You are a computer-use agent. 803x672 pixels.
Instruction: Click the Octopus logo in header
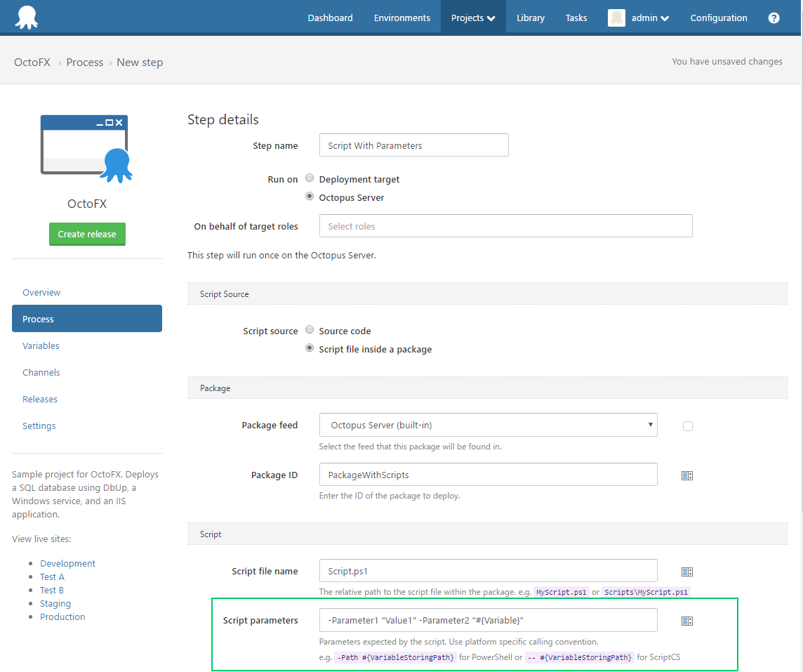click(x=26, y=17)
